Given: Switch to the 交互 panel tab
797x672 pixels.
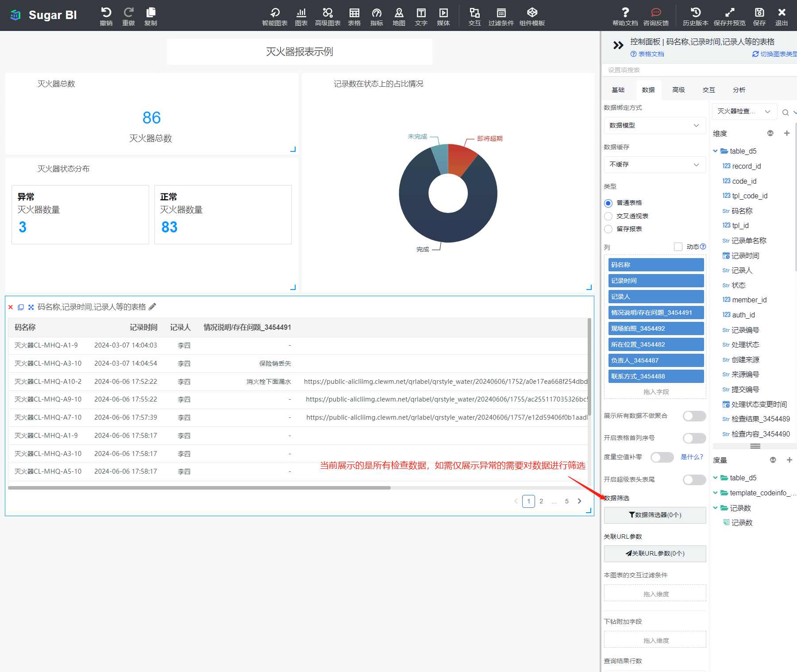Looking at the screenshot, I should point(708,90).
